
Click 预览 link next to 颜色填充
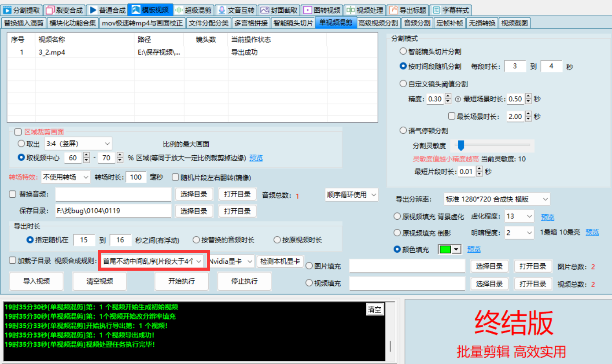pyautogui.click(x=474, y=250)
